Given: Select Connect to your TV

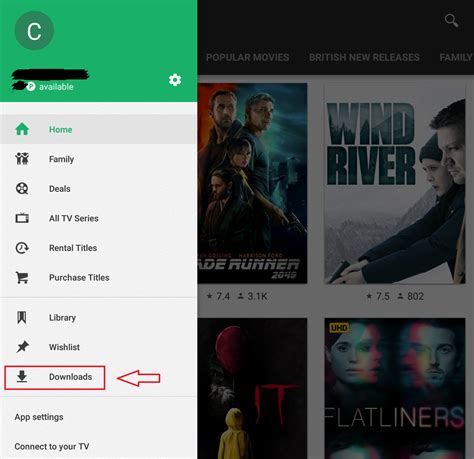Looking at the screenshot, I should click(x=52, y=446).
